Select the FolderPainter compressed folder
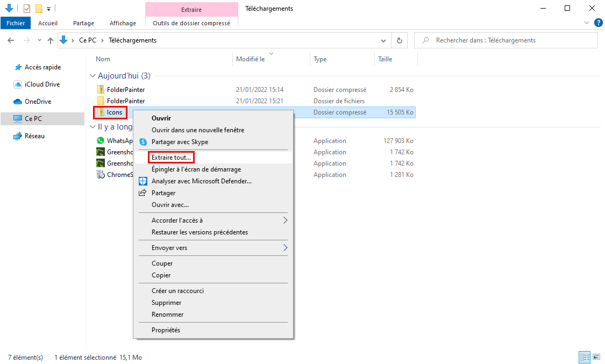605x364 pixels. coord(126,89)
